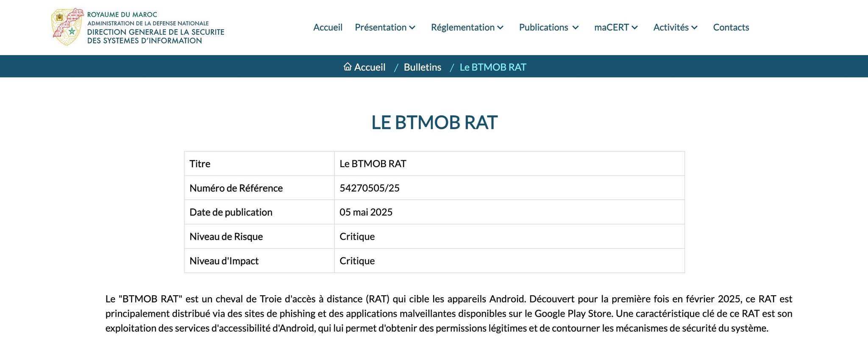Click the LE BTMOB RAT page heading
The image size is (868, 341).
click(x=434, y=123)
